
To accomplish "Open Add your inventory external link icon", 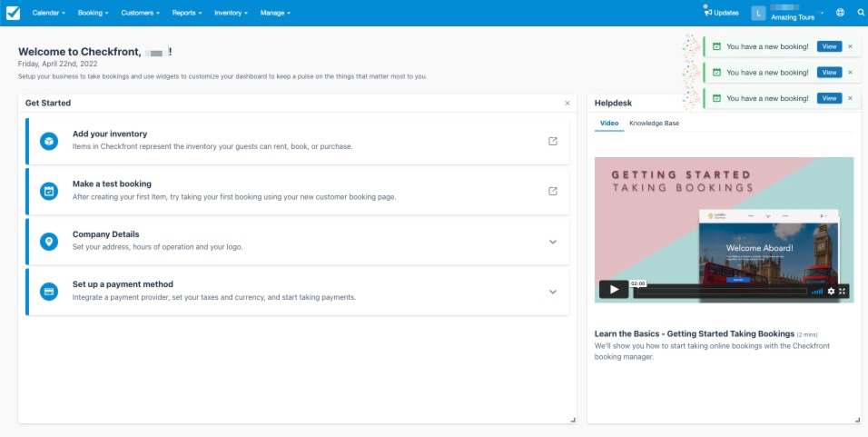I will [552, 141].
